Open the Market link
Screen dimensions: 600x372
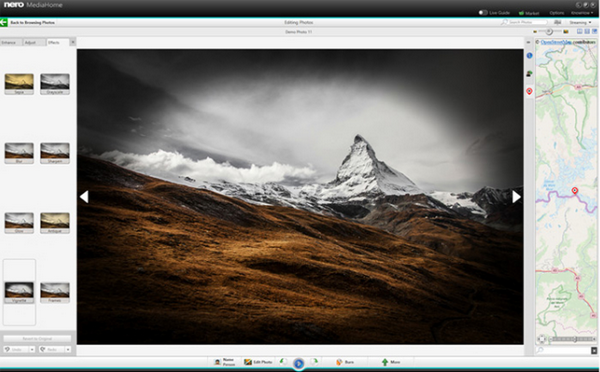tap(529, 13)
